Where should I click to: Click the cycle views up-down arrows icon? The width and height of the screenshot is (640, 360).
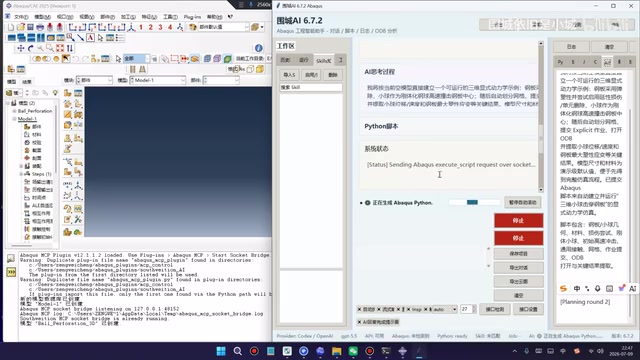tap(70, 48)
